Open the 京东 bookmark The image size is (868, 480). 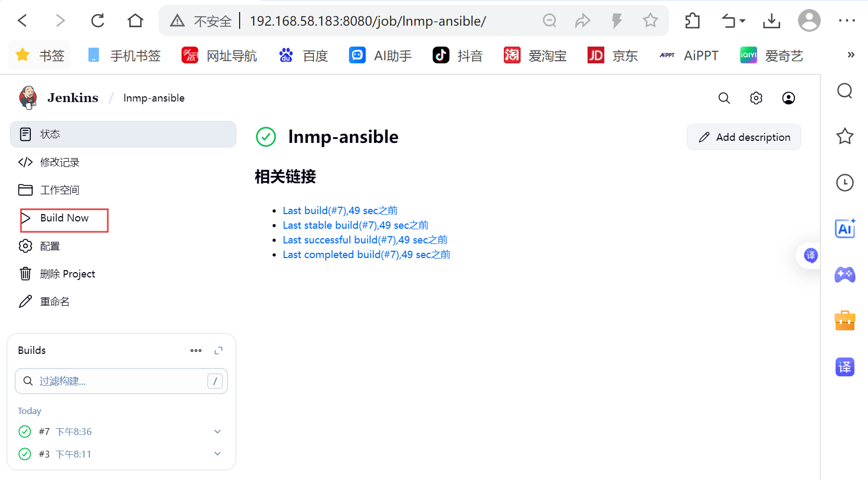tap(613, 55)
